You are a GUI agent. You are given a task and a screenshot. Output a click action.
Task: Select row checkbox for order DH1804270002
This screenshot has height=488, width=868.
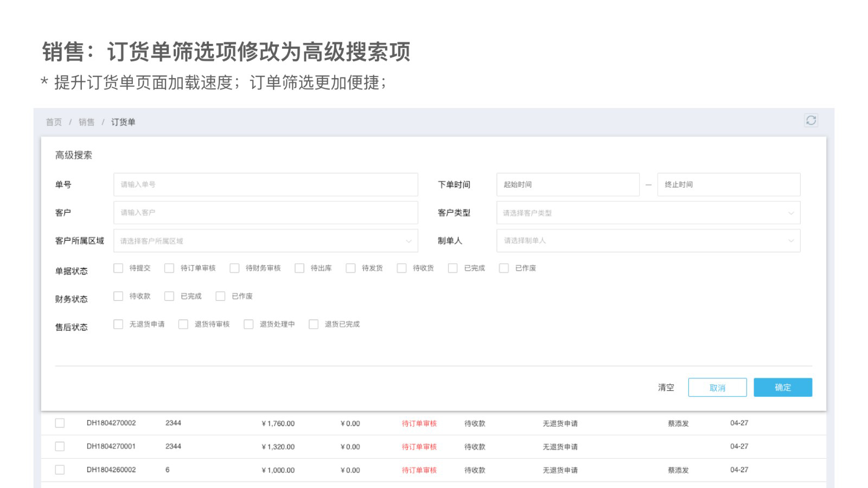pos(60,423)
